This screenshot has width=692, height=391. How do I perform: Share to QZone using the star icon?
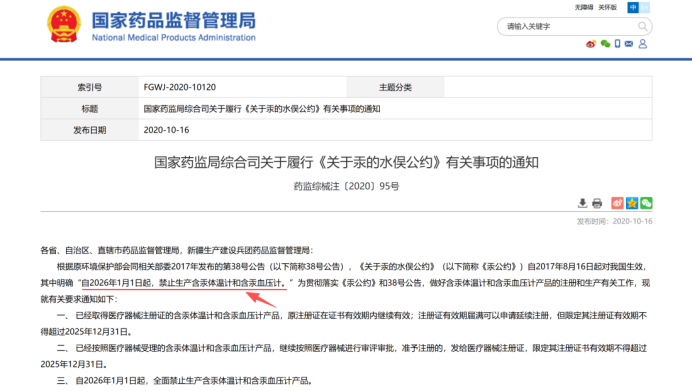pyautogui.click(x=632, y=203)
